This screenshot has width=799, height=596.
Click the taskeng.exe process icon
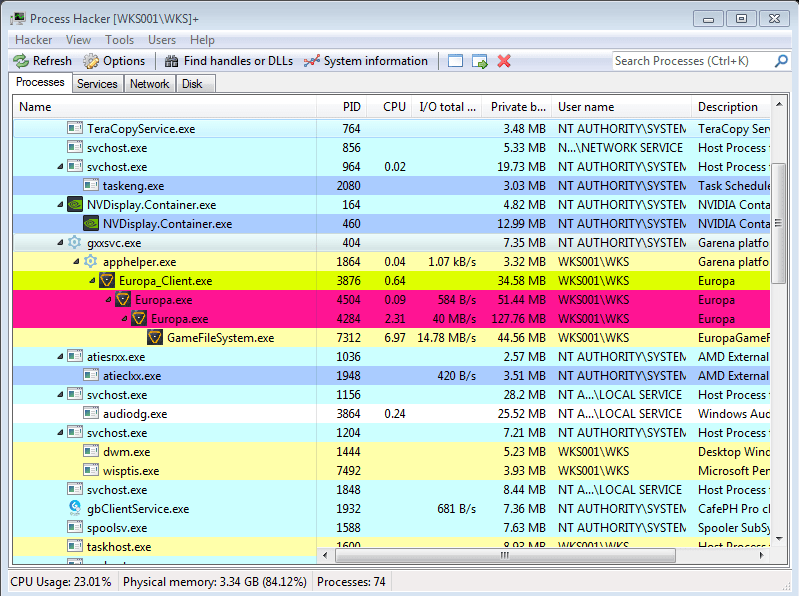(91, 185)
